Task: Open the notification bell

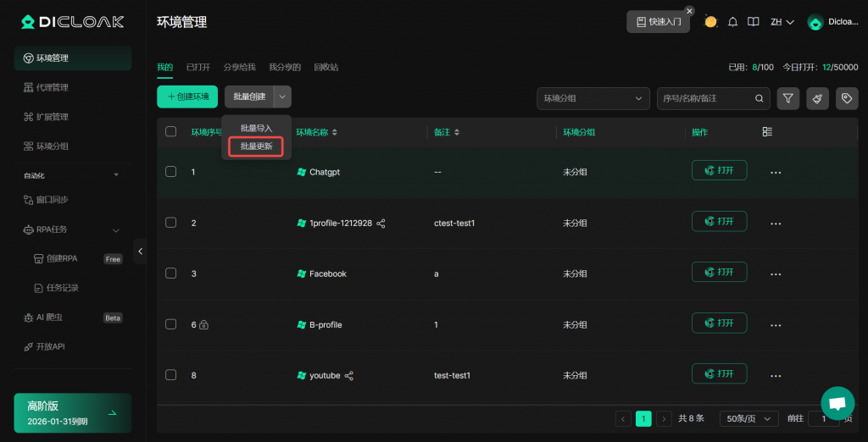Action: click(732, 22)
